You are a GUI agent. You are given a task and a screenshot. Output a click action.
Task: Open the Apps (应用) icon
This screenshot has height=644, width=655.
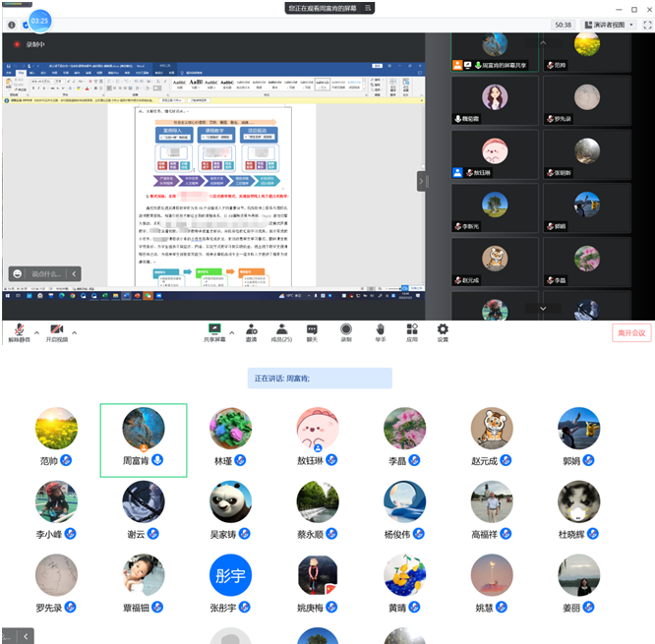tap(411, 330)
